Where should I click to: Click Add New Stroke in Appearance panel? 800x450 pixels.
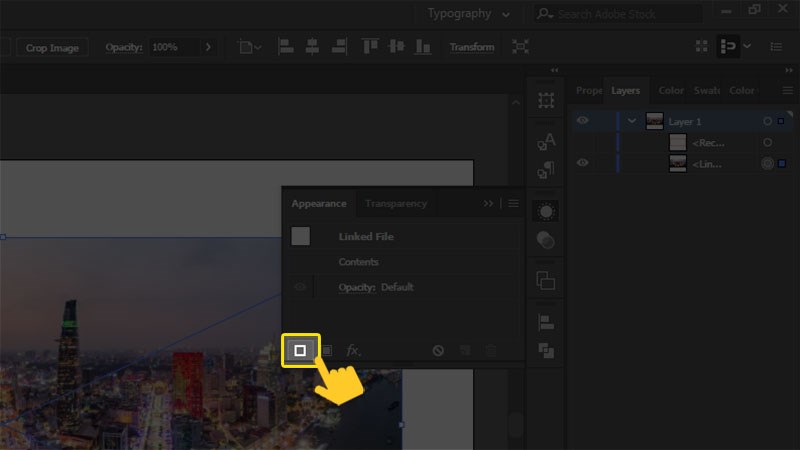[300, 350]
